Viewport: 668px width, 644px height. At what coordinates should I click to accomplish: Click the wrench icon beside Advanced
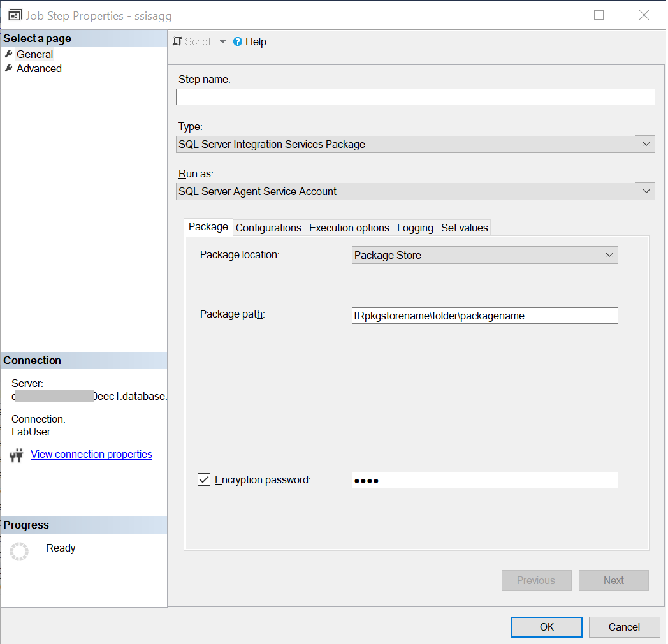point(8,68)
